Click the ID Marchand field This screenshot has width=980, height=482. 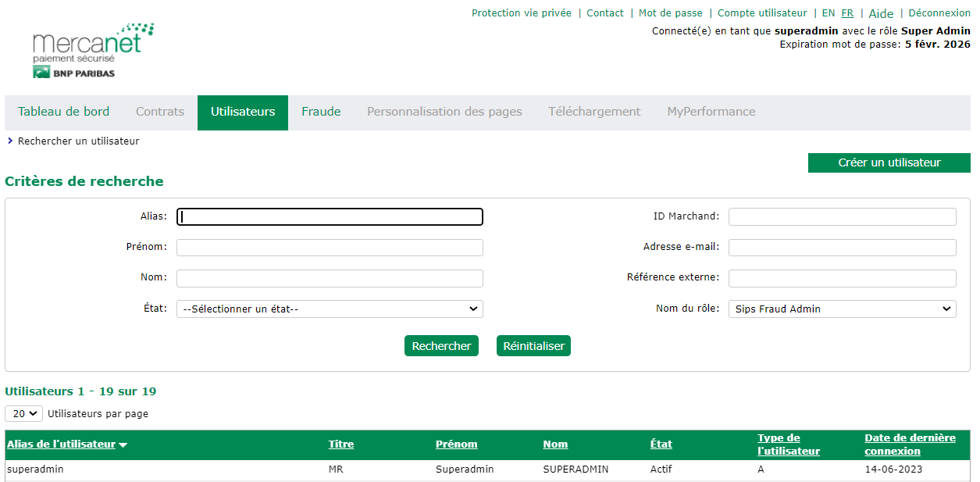point(842,217)
